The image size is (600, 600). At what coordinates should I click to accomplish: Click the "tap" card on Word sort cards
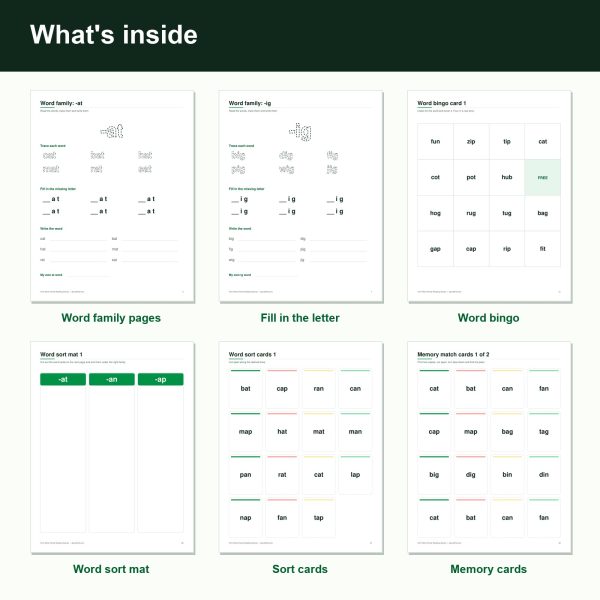click(x=319, y=518)
